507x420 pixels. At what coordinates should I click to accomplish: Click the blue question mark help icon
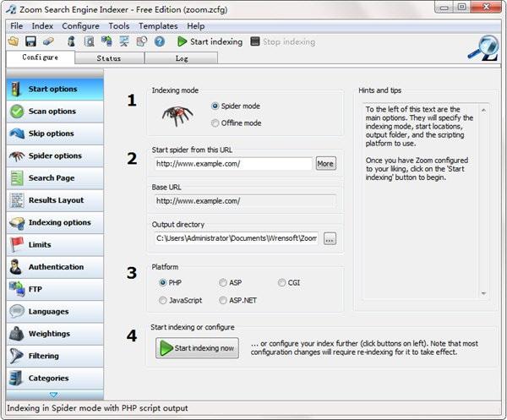click(160, 41)
